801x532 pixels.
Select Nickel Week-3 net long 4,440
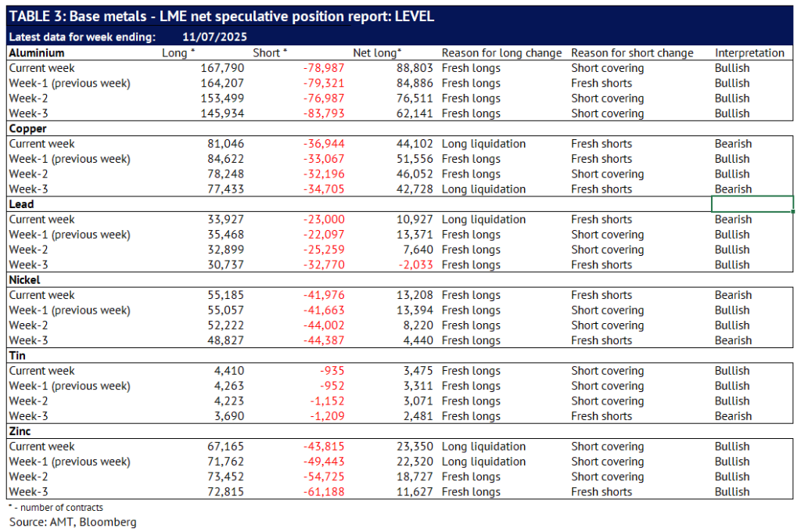click(x=418, y=340)
